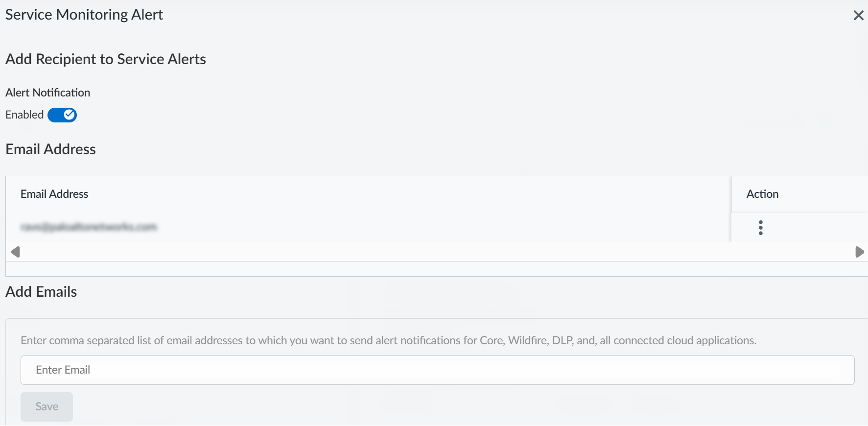Select the blurred email address row
The height and width of the screenshot is (426, 868).
(x=89, y=227)
